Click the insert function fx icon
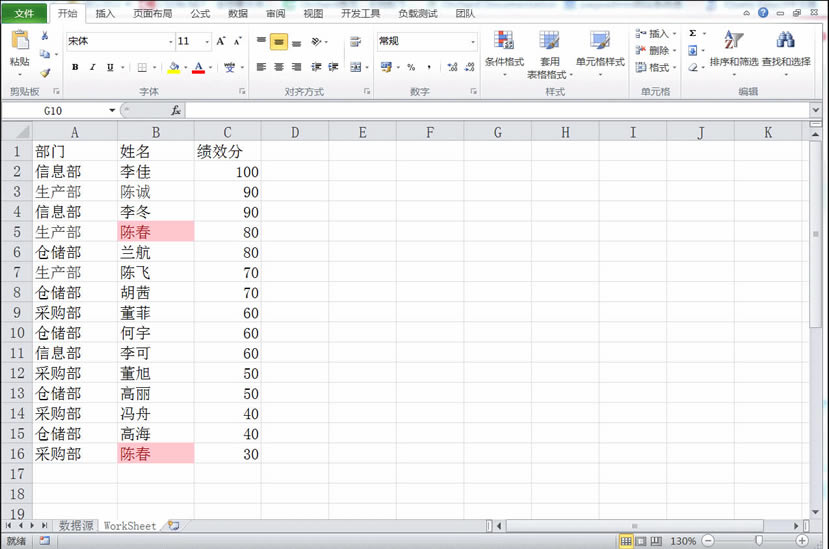The image size is (829, 549). click(x=176, y=111)
